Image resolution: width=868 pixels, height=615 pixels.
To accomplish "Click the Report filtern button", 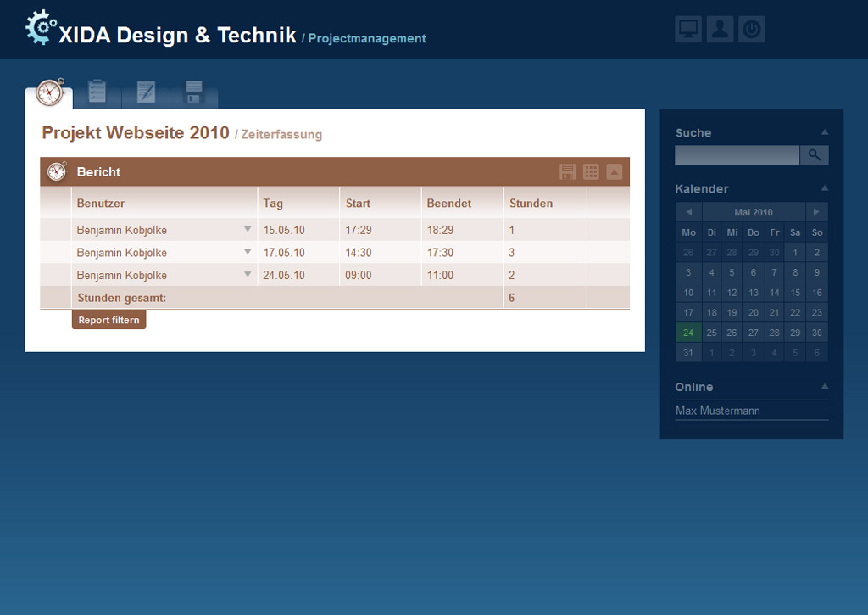I will (x=109, y=320).
